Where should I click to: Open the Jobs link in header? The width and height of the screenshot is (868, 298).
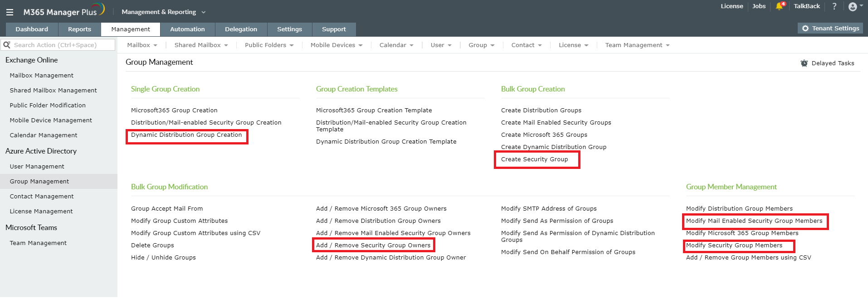pos(759,6)
